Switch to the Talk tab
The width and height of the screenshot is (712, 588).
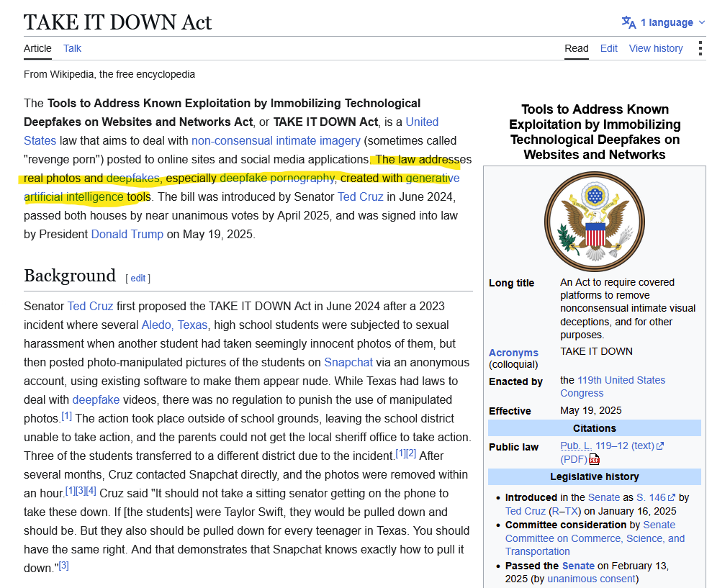[x=72, y=48]
